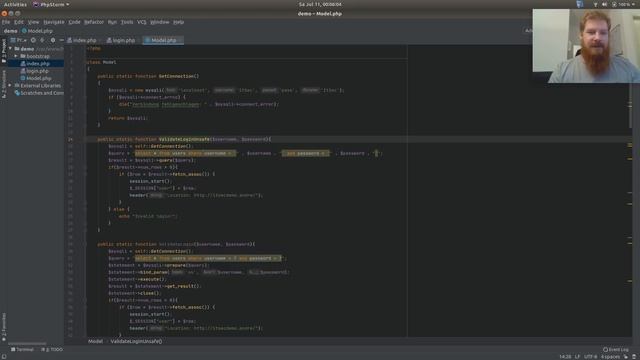Open the TODO tool window

52,350
